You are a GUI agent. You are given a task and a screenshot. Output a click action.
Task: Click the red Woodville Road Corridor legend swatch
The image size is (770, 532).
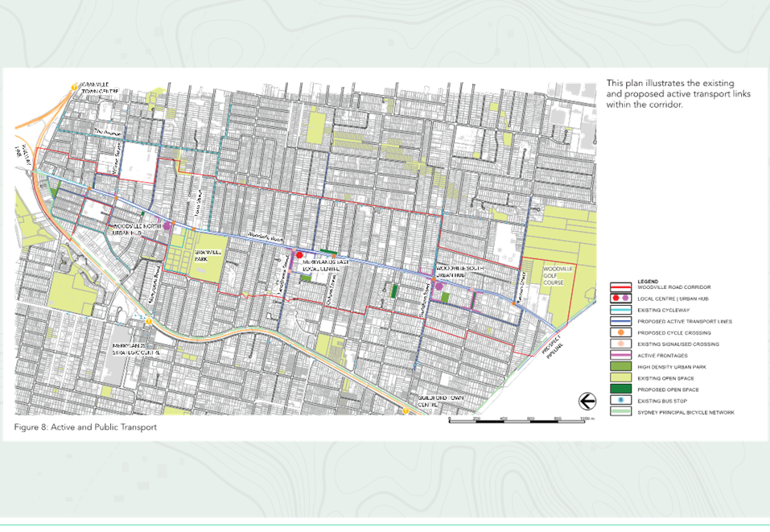point(620,287)
